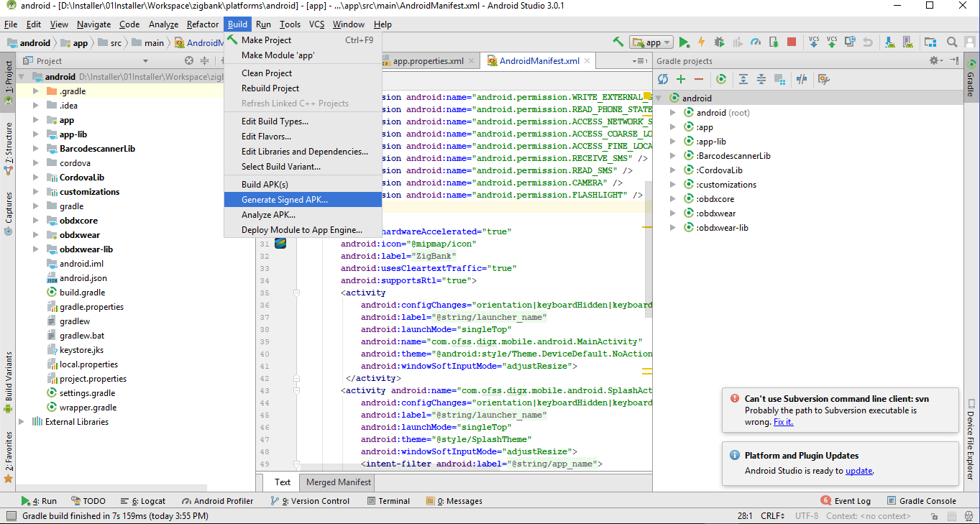Click the green plus to attach Gradle project
980x524 pixels.
(x=681, y=79)
